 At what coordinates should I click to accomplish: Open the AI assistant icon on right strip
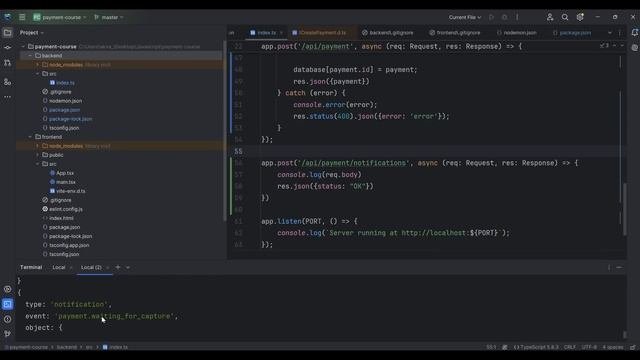pyautogui.click(x=634, y=47)
